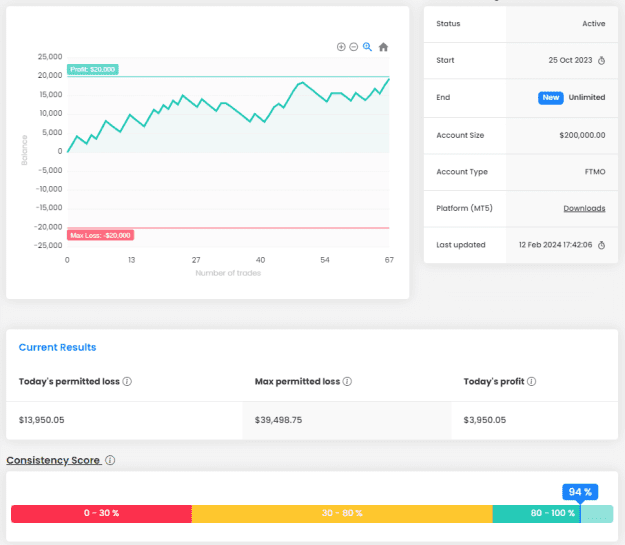Open info icon for Today's profit
625x545 pixels.
pos(531,382)
